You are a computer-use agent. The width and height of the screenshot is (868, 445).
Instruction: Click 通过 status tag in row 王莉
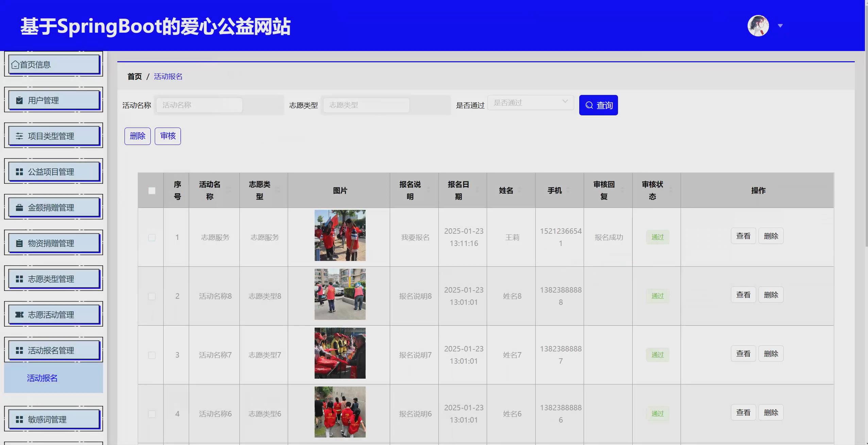pos(657,237)
